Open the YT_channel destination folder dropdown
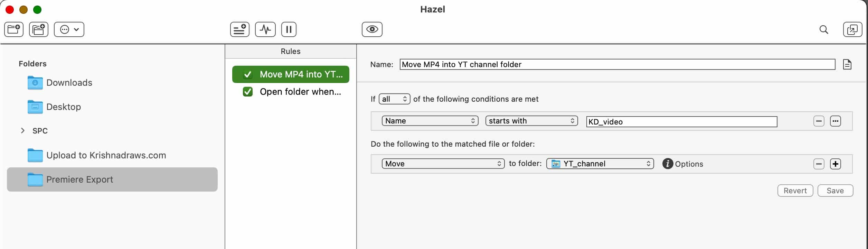868x249 pixels. (600, 164)
